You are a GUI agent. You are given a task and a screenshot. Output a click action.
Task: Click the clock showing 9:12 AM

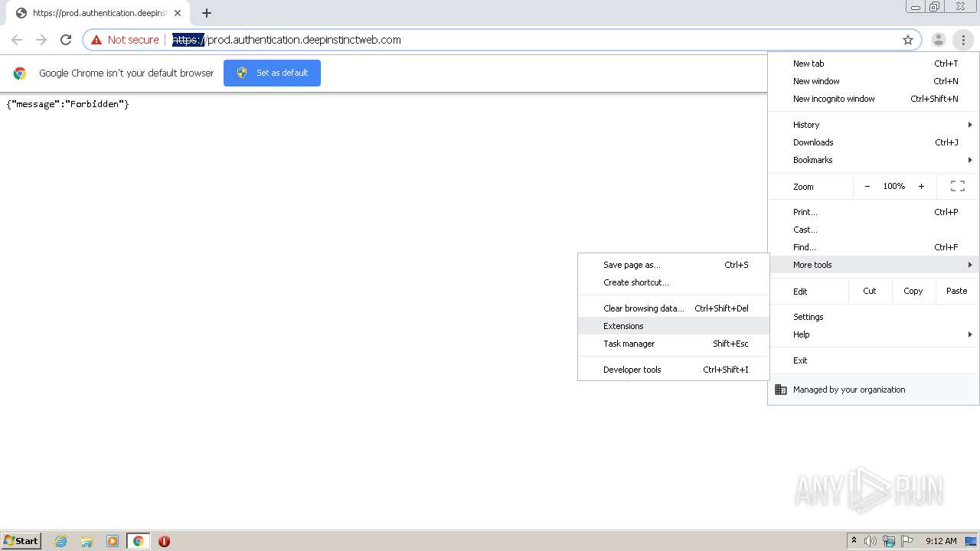[941, 541]
